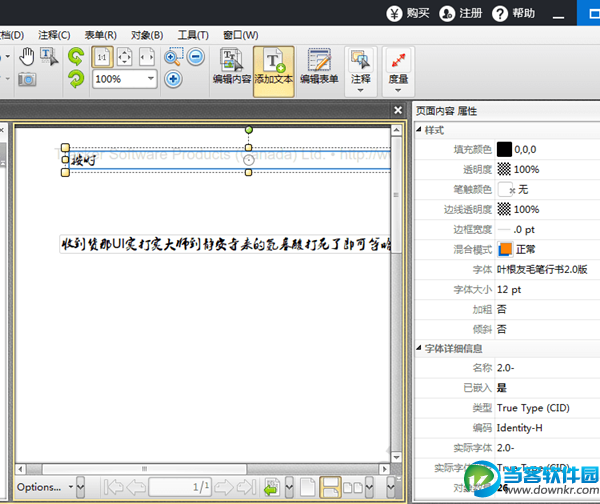Toggle the 添加文本 add text tool
This screenshot has height=504, width=600.
pyautogui.click(x=274, y=71)
